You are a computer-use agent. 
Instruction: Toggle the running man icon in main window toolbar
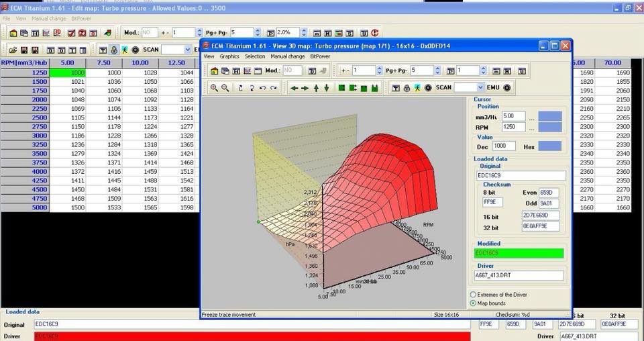click(125, 50)
